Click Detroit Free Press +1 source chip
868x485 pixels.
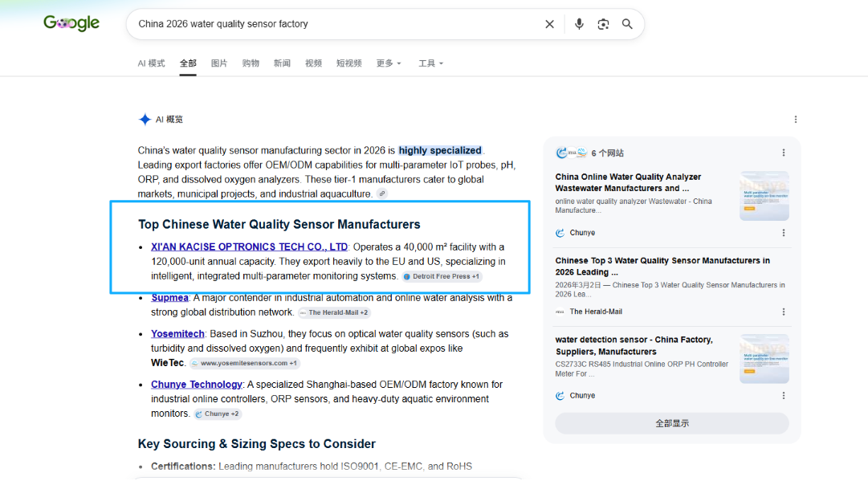point(442,276)
